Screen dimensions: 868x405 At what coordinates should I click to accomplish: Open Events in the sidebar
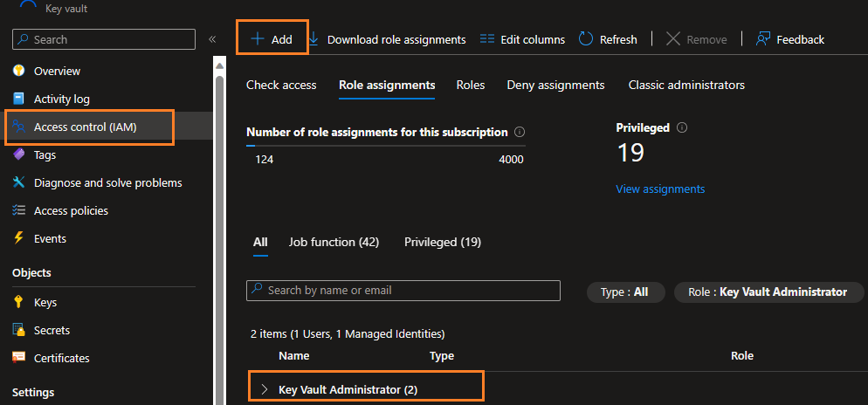point(50,238)
